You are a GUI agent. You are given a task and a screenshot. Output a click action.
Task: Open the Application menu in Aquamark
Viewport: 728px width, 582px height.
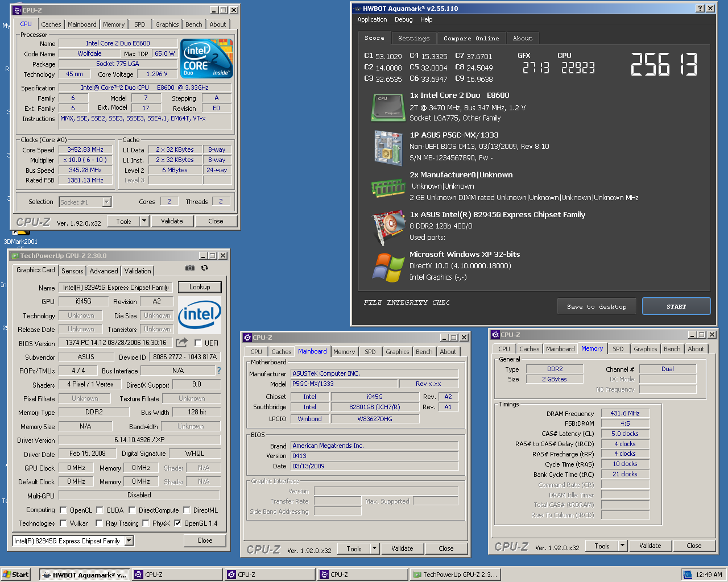click(372, 19)
